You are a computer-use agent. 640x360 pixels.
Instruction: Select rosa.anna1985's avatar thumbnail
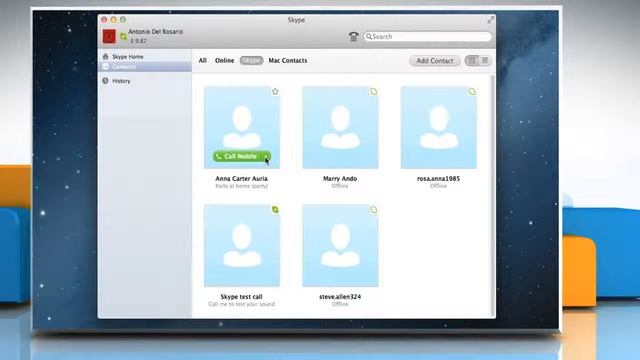[x=439, y=127]
